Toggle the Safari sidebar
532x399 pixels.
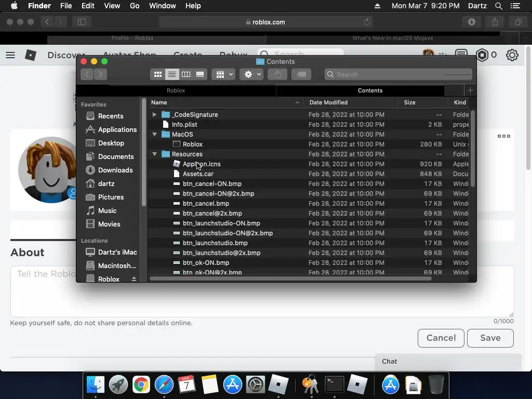click(x=82, y=22)
